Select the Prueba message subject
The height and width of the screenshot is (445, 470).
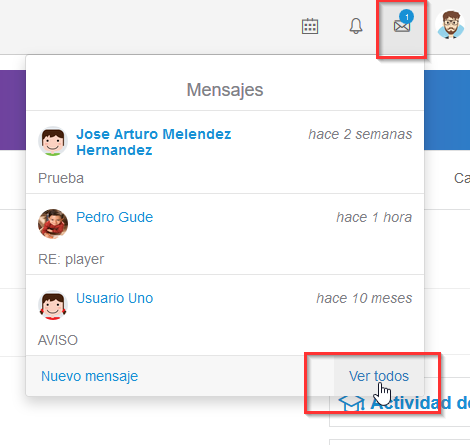[61, 178]
